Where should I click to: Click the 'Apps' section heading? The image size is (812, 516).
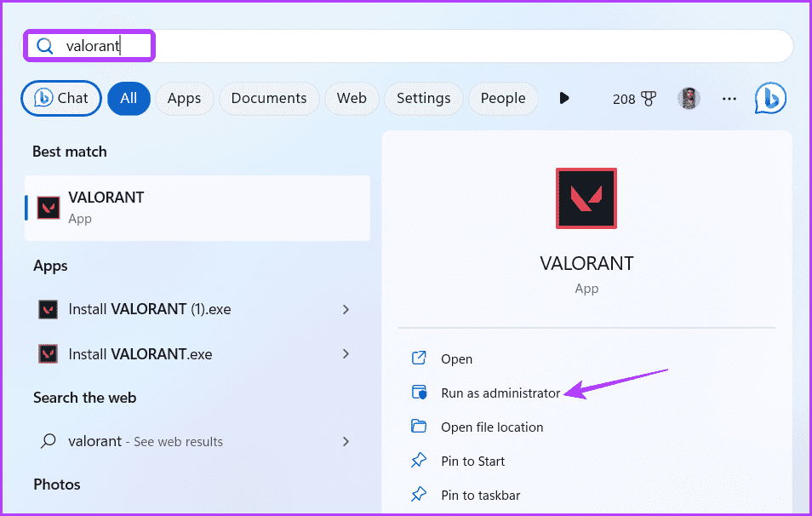click(50, 266)
